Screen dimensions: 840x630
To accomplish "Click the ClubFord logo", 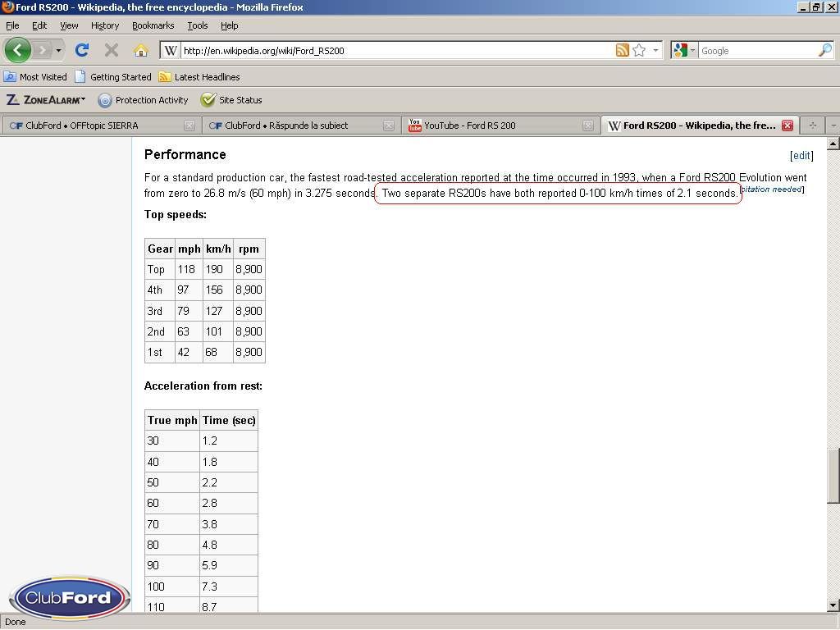I will click(69, 597).
